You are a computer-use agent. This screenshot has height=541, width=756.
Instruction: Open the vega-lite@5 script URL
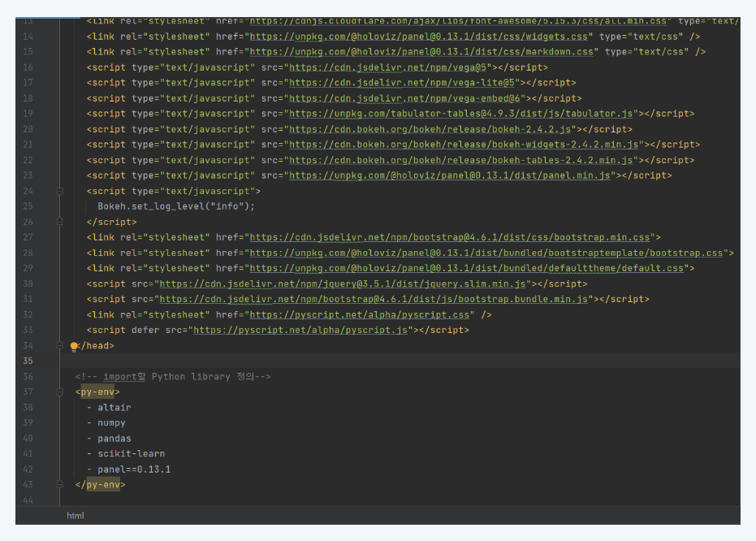tap(402, 83)
